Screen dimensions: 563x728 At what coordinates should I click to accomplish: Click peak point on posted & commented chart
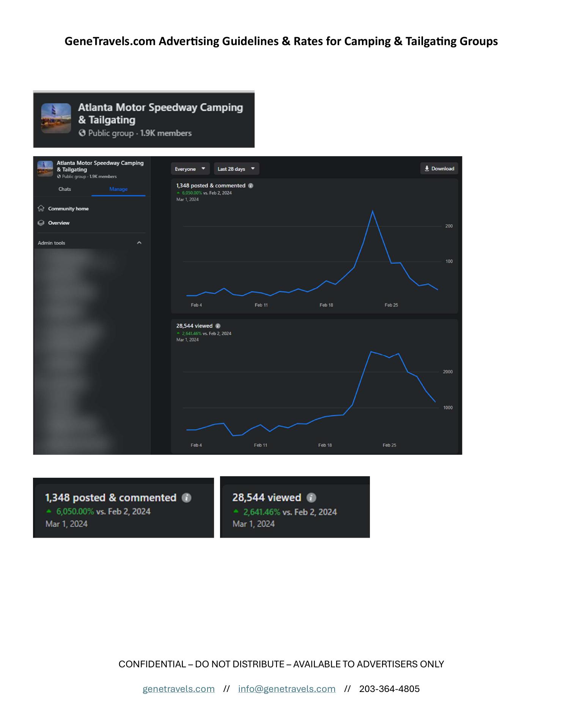tap(373, 211)
